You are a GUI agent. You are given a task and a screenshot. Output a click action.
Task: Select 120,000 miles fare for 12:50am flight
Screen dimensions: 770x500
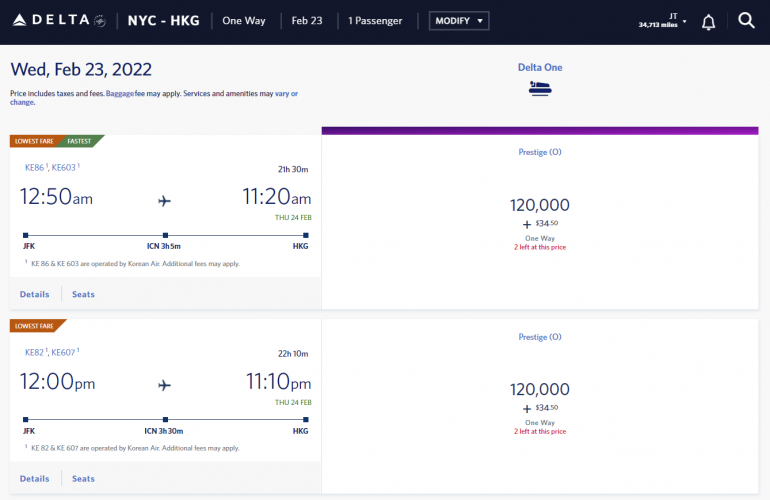pyautogui.click(x=540, y=205)
